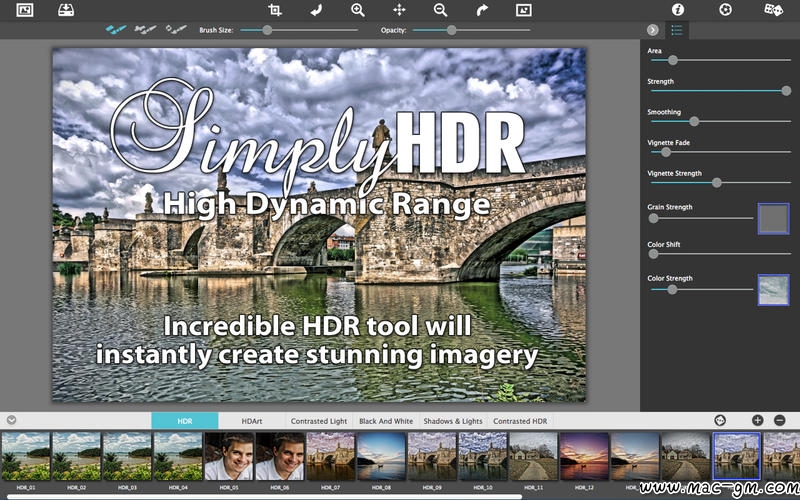The image size is (800, 500).
Task: Open the Black And White tab
Action: (x=386, y=421)
